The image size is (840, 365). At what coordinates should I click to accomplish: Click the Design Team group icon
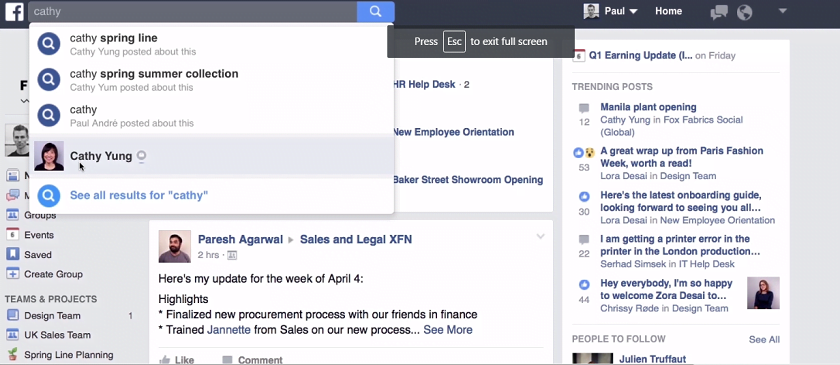(x=12, y=315)
